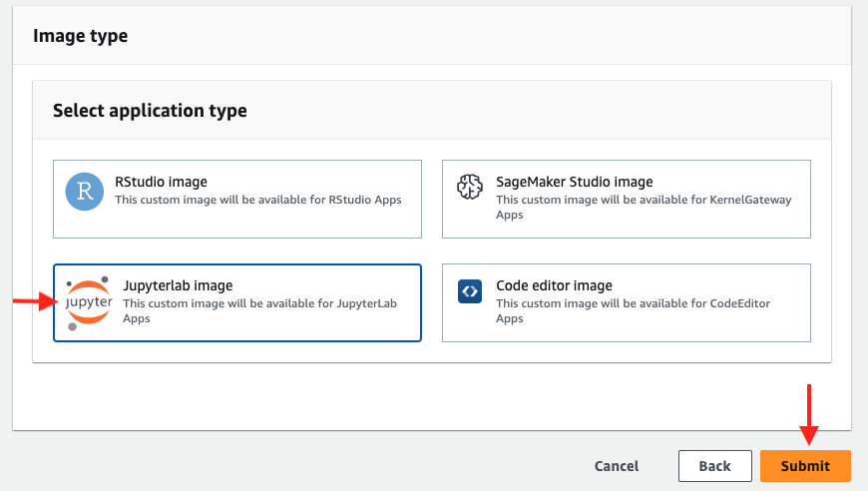This screenshot has width=868, height=491.
Task: Click the 'Select application type' header
Action: [x=150, y=111]
